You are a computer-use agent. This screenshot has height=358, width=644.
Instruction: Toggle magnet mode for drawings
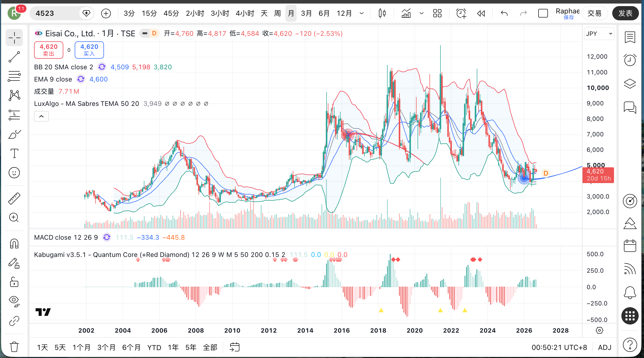click(x=14, y=243)
